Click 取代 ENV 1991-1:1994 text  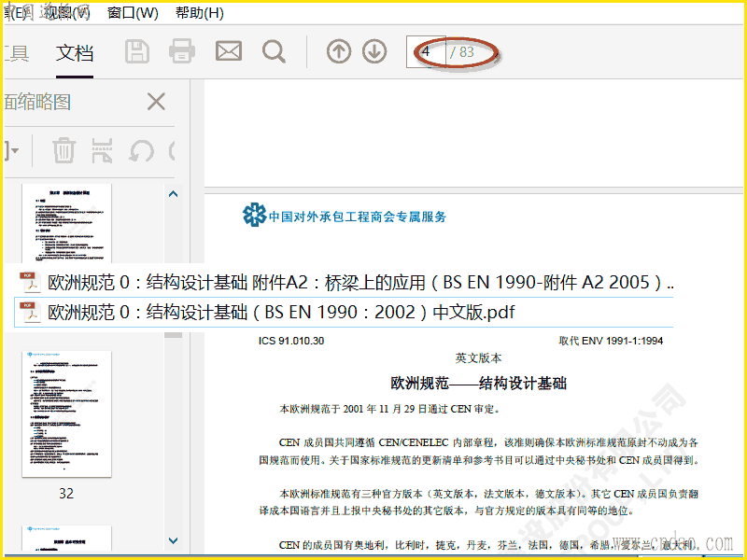pos(612,341)
